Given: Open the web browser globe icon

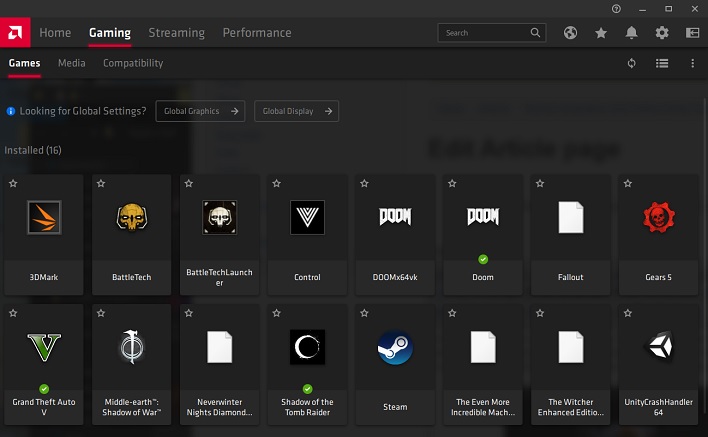Looking at the screenshot, I should [570, 33].
